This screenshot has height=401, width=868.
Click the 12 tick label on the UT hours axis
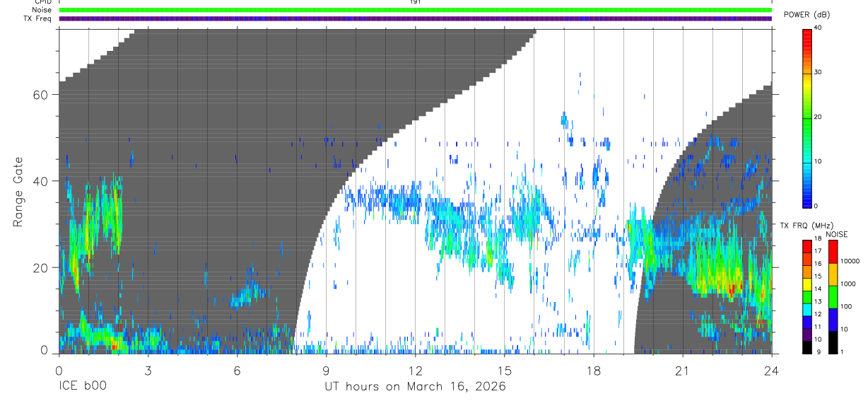[416, 371]
